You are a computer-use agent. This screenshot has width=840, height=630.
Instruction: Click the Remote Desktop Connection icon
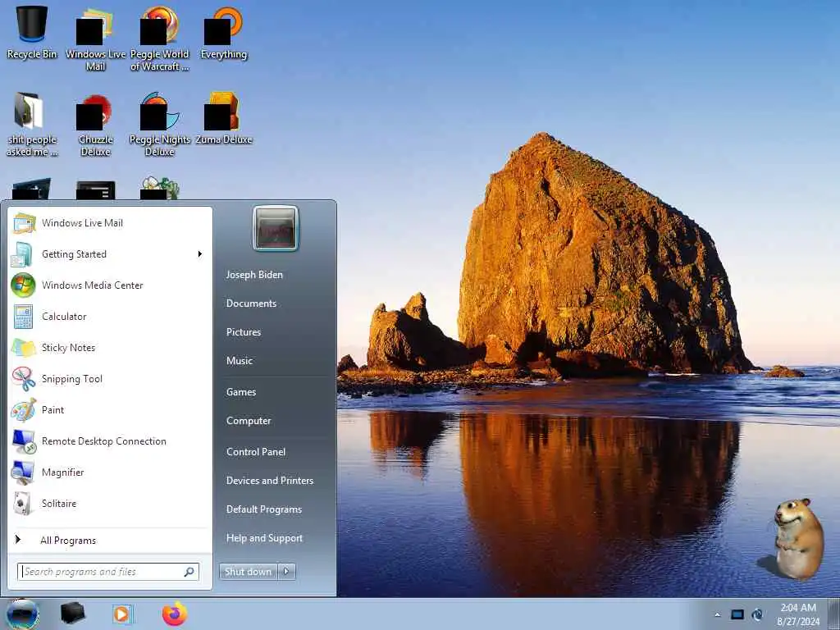pyautogui.click(x=24, y=441)
